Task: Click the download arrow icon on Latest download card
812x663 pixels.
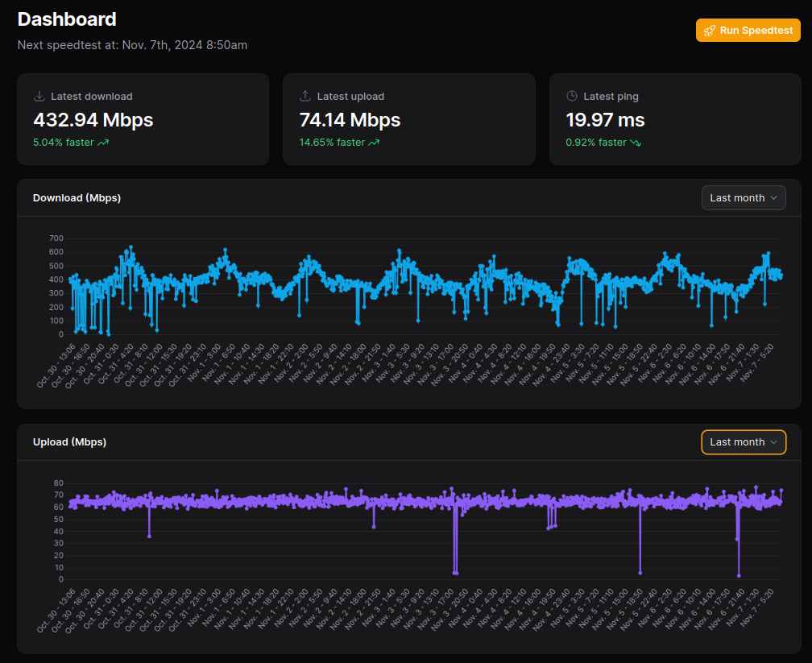Action: [39, 95]
